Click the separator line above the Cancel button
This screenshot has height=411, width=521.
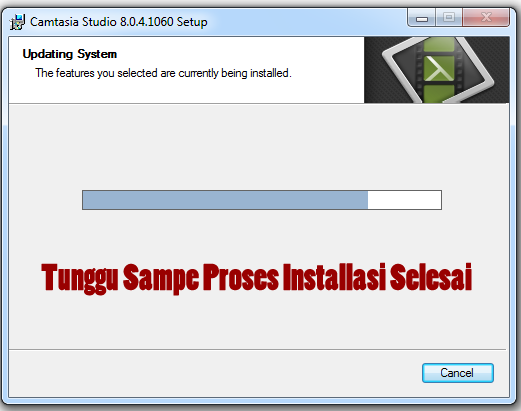tap(257, 349)
